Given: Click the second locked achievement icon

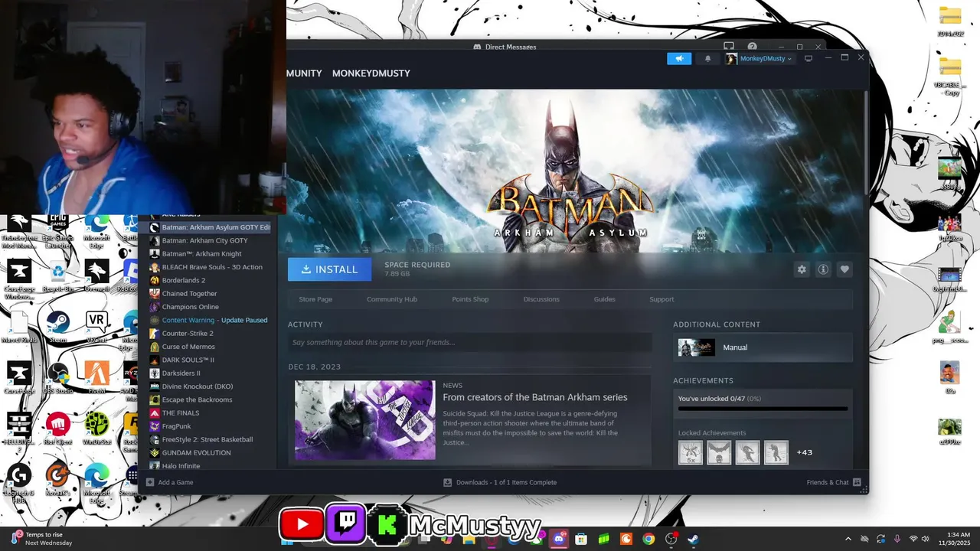Looking at the screenshot, I should (x=719, y=452).
